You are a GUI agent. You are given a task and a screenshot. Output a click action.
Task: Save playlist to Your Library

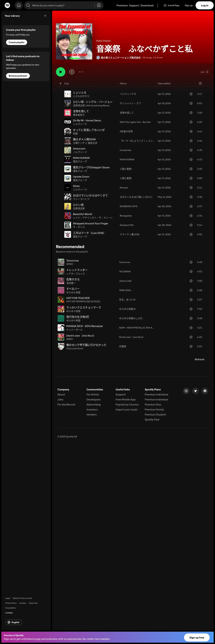coord(72,72)
